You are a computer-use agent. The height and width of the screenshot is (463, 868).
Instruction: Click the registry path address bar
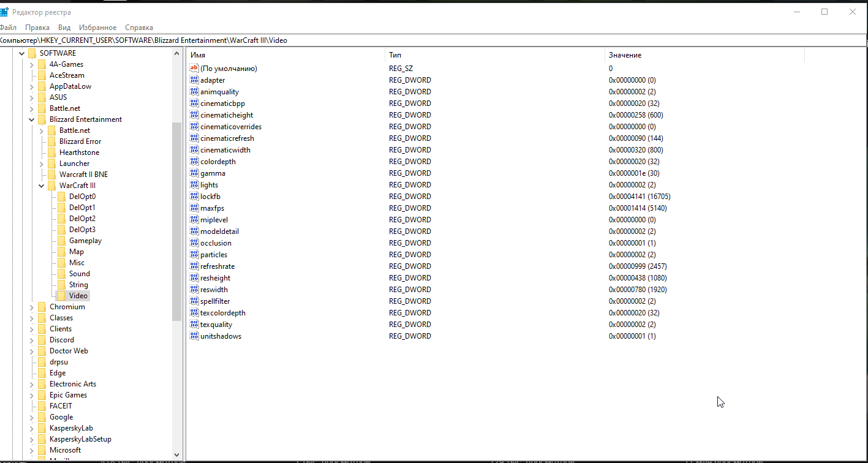[x=434, y=40]
